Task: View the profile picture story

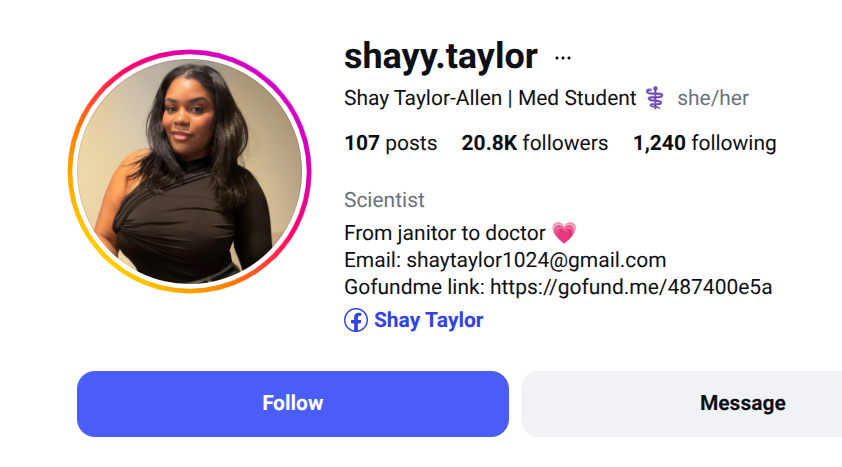Action: [190, 172]
